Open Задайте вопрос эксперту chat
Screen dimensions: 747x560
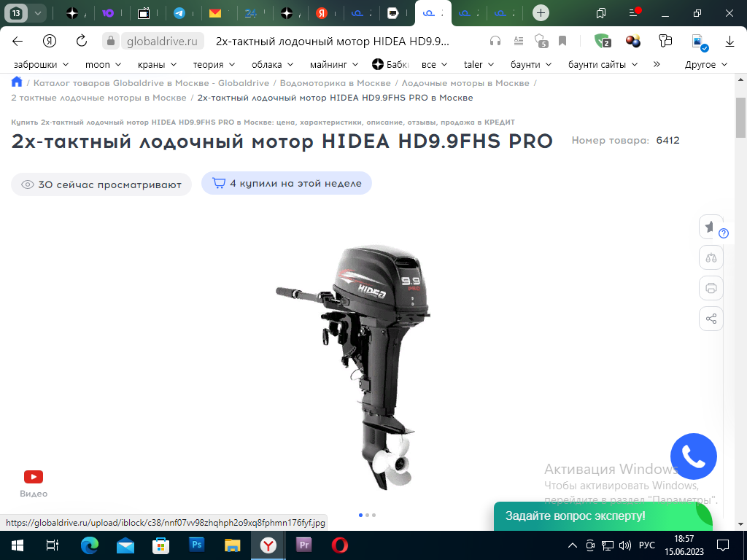pyautogui.click(x=603, y=516)
